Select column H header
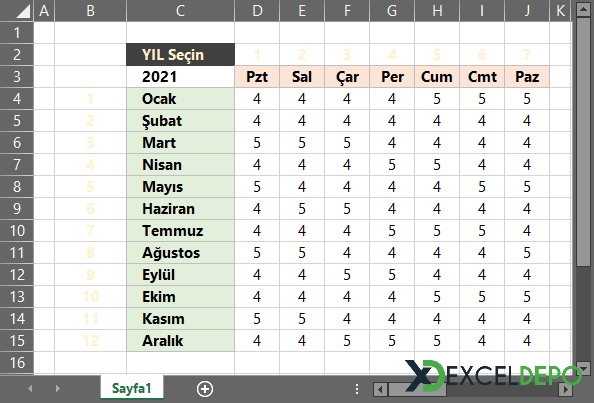The width and height of the screenshot is (594, 403). (x=437, y=11)
